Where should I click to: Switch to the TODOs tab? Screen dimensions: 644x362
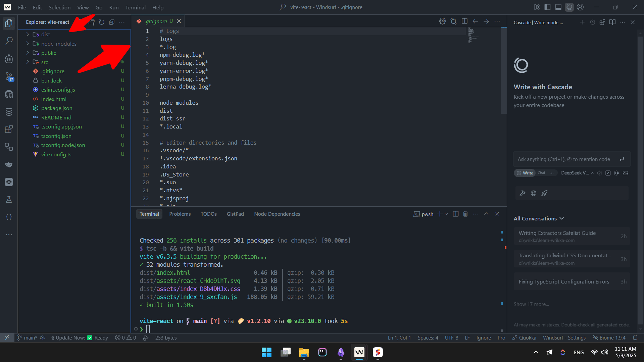[209, 214]
